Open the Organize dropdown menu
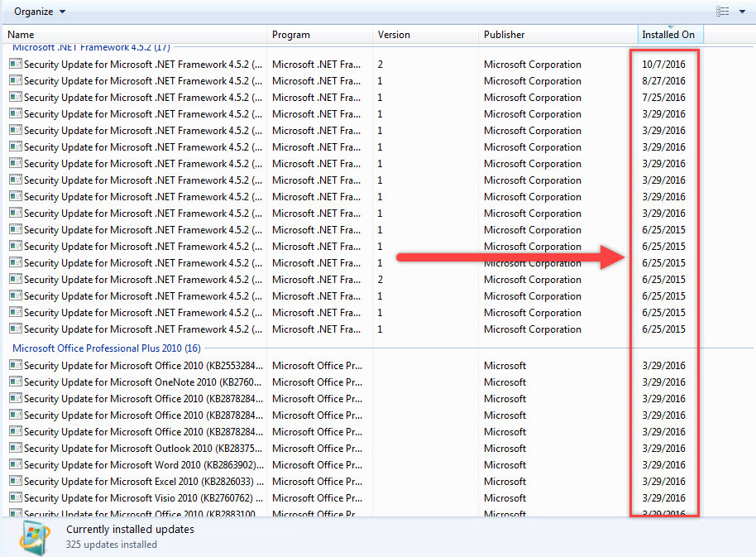756x557 pixels. (x=40, y=12)
